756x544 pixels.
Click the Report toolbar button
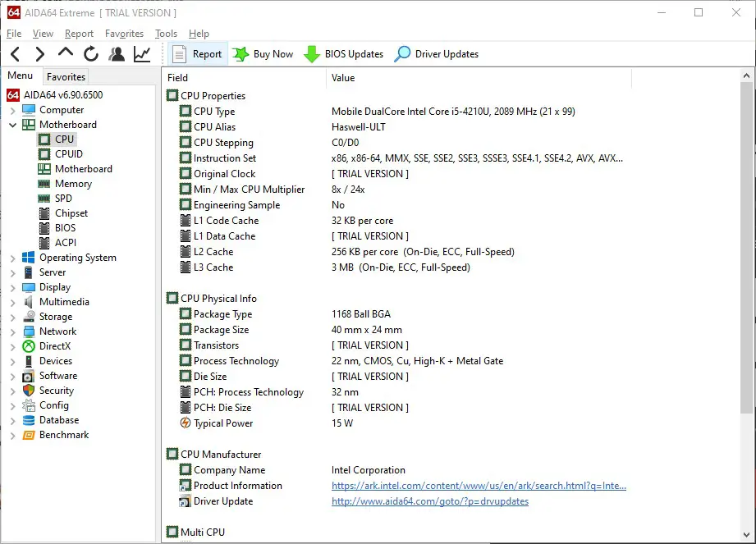click(197, 54)
